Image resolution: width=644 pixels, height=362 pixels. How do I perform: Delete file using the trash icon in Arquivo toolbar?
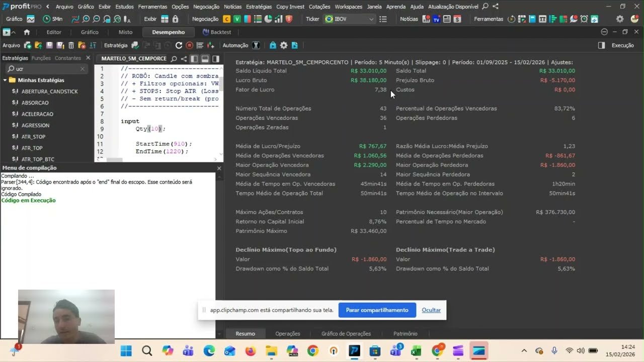(x=71, y=45)
